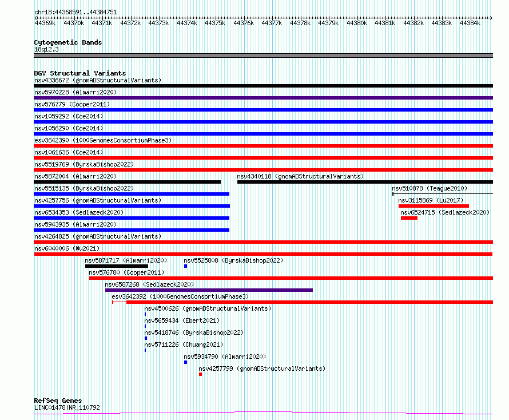The image size is (509, 420).
Task: Click the 44384k ruler tick
Action: (470, 23)
